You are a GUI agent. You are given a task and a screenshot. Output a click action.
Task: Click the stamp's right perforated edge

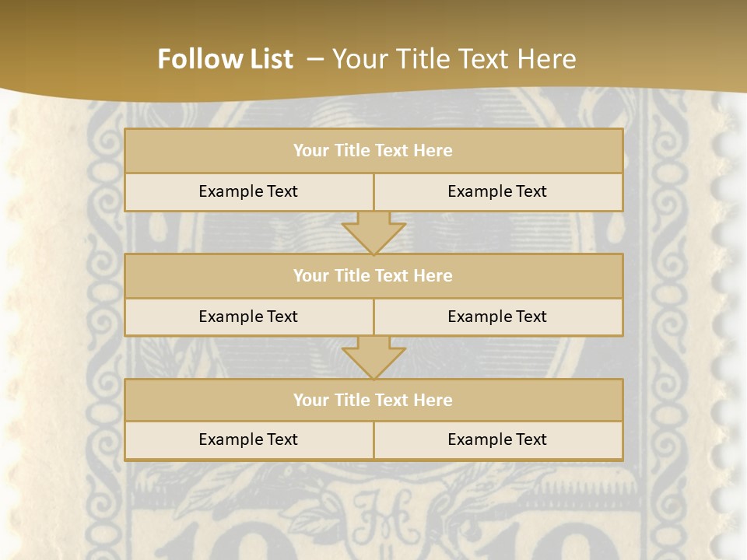(730, 311)
